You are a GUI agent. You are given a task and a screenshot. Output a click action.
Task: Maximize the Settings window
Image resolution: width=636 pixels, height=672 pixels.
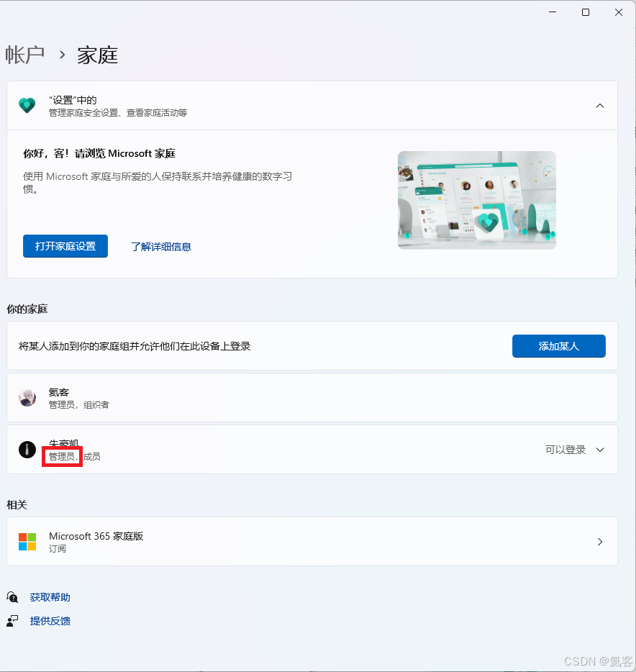586,12
